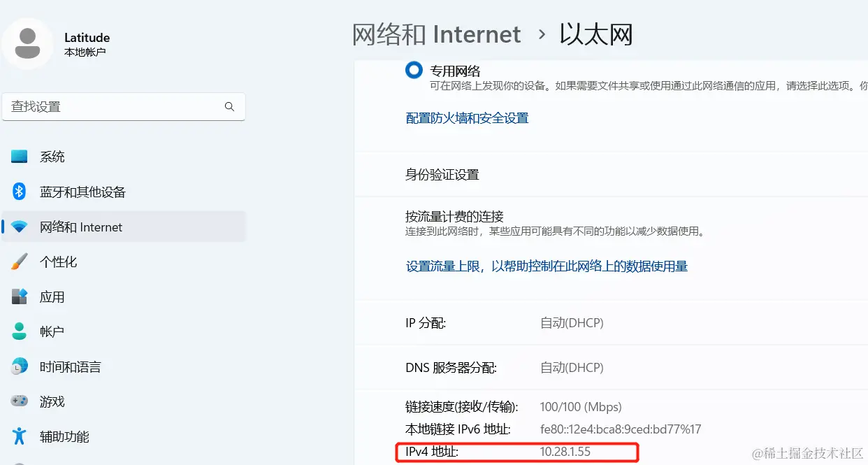Click 本地链接 IPv6 地址 label
This screenshot has height=465, width=868.
coord(458,429)
